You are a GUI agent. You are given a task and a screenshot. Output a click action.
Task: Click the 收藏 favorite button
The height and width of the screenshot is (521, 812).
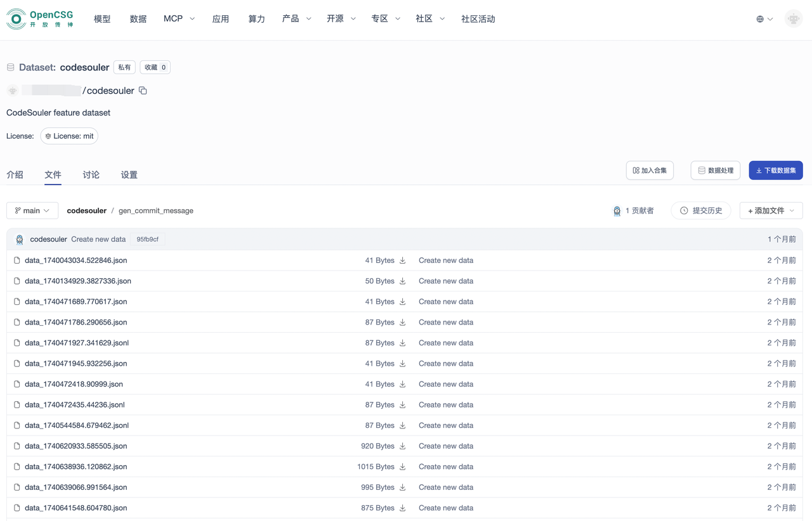155,67
